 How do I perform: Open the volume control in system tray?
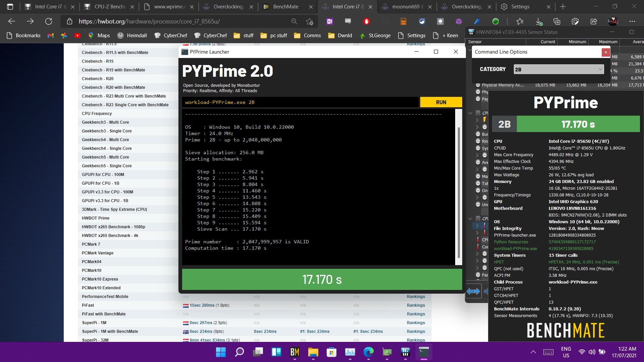click(x=592, y=352)
